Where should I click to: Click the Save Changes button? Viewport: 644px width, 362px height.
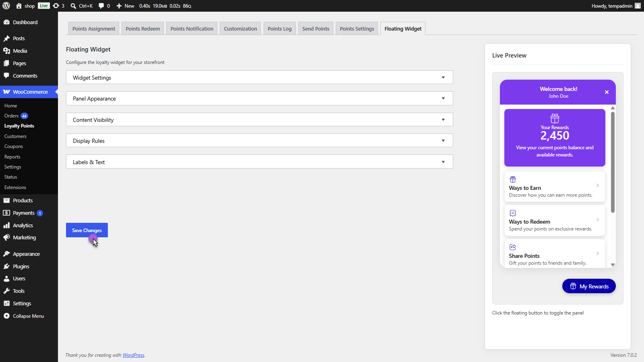point(87,230)
